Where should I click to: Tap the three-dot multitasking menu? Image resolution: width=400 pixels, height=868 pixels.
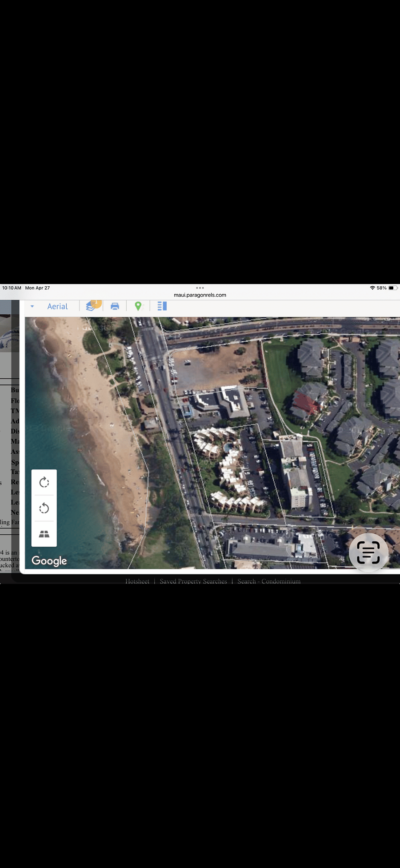200,288
